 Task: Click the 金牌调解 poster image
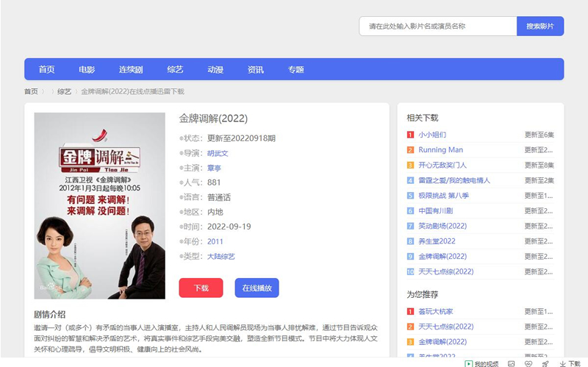click(89, 205)
